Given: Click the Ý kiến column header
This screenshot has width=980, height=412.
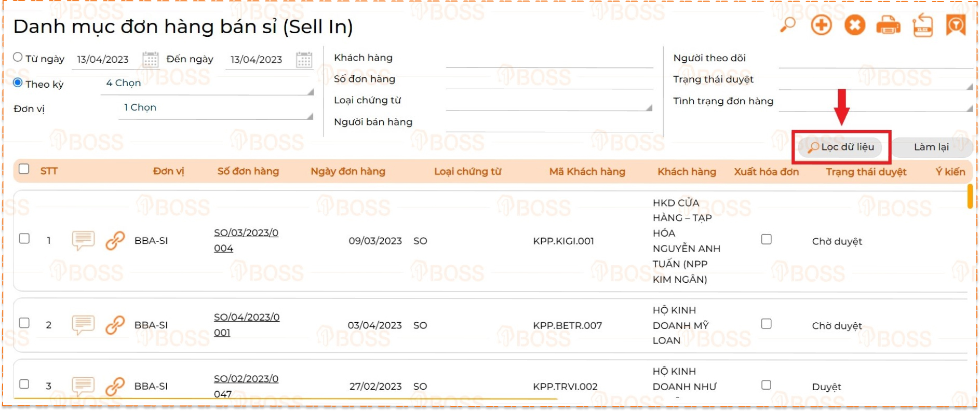Looking at the screenshot, I should [x=950, y=172].
